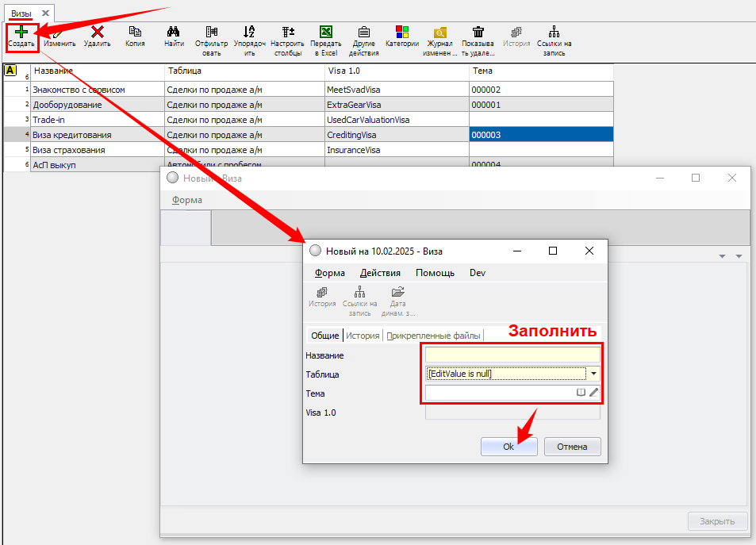
Task: Click pencil edit icon in Тема field
Action: click(593, 393)
